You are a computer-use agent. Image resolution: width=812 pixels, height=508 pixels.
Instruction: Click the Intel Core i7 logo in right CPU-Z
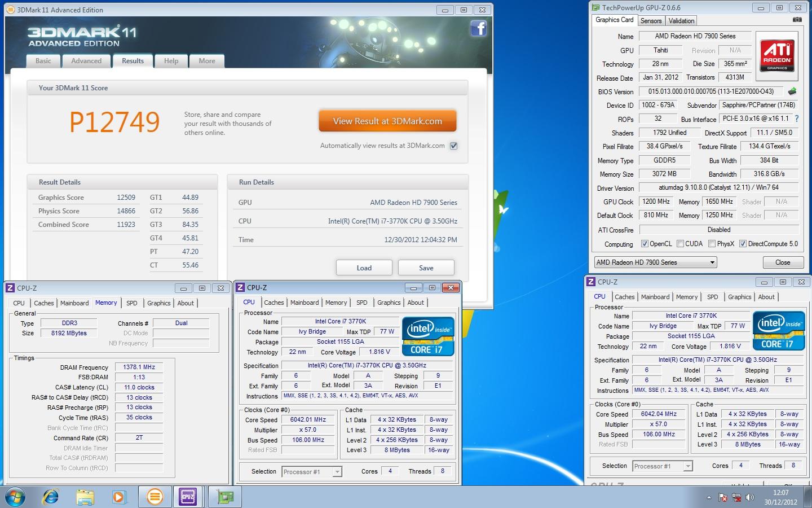(x=779, y=331)
